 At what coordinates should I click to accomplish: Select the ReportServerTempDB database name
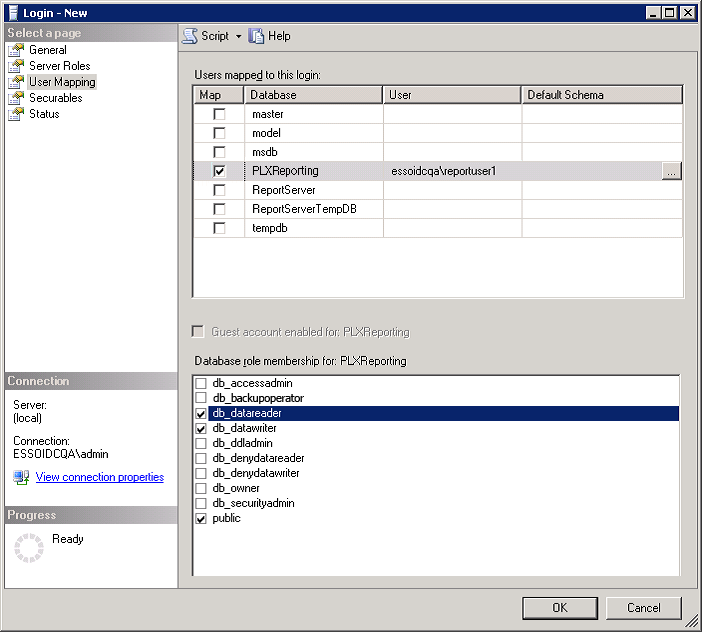tap(304, 209)
